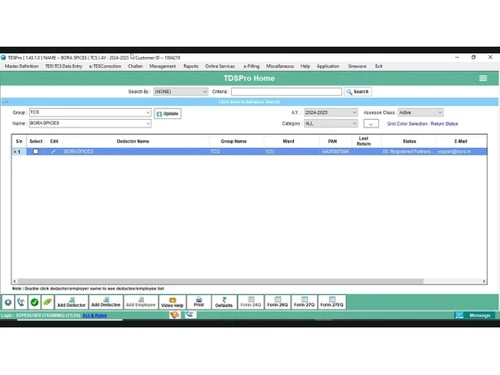The height and width of the screenshot is (375, 500).
Task: Click the Update button beside Group
Action: coord(168,114)
